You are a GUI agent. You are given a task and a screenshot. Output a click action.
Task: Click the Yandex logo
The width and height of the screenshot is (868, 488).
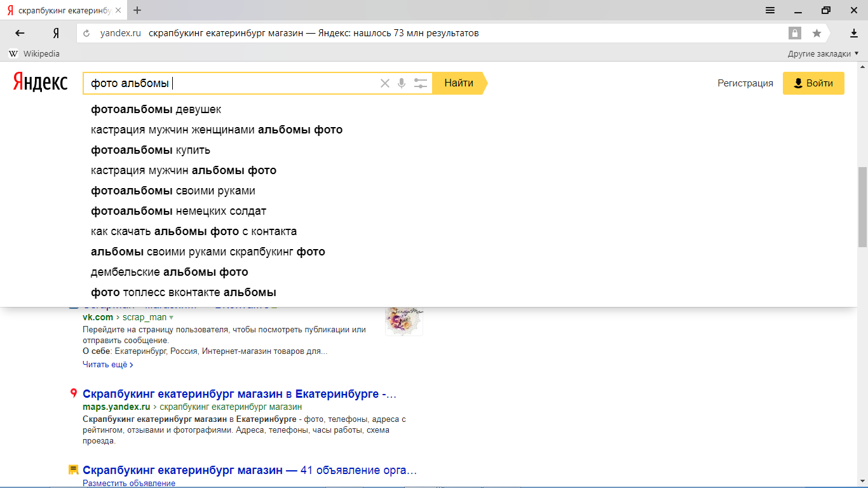40,82
